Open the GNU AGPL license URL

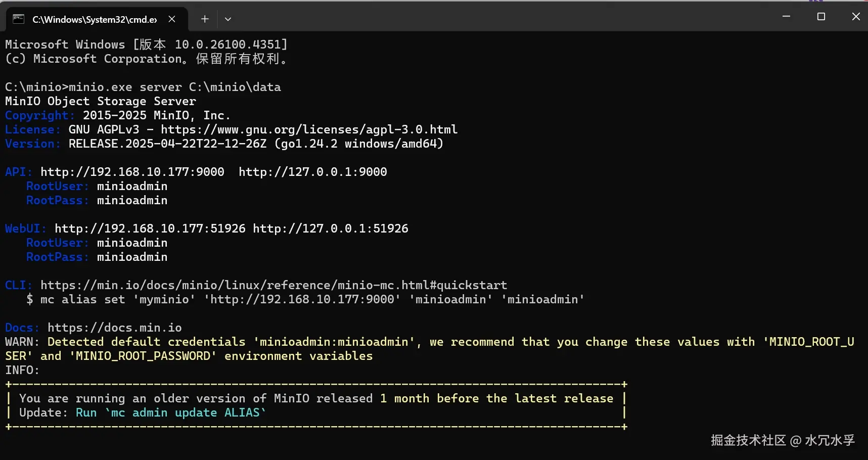pyautogui.click(x=309, y=130)
